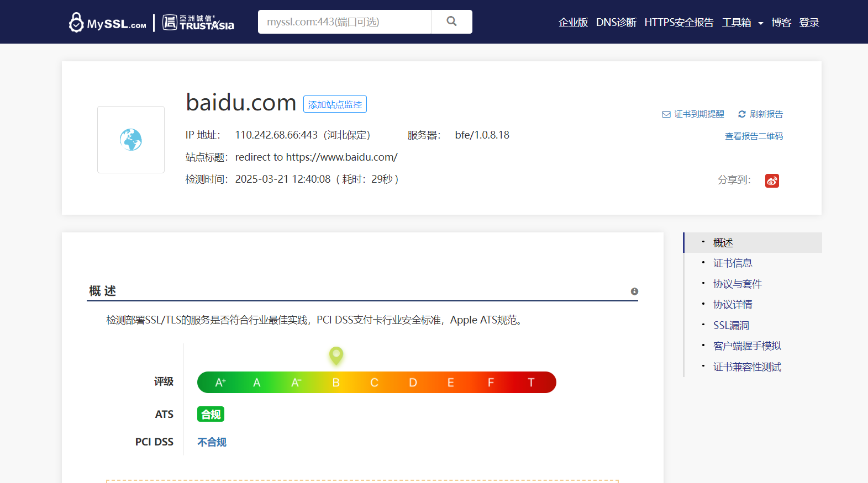Click the refresh icon for 刷新报告

[742, 114]
